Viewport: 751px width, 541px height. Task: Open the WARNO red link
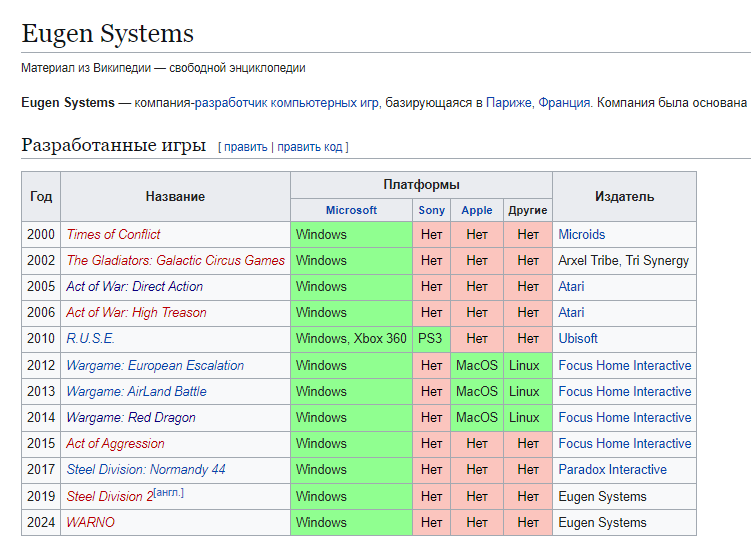pyautogui.click(x=91, y=522)
